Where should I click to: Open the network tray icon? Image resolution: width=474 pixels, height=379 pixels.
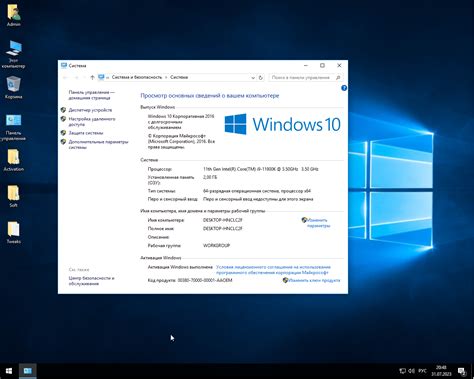(x=403, y=371)
